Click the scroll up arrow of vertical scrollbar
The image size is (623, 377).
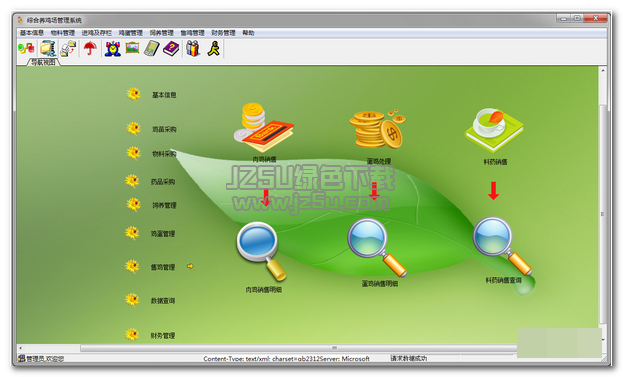pyautogui.click(x=603, y=70)
